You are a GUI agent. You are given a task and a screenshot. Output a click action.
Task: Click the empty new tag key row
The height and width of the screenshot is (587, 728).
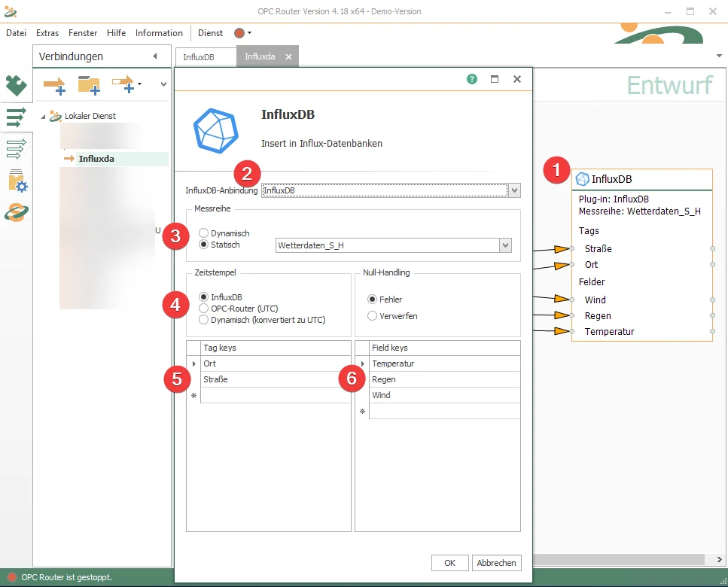pos(276,395)
